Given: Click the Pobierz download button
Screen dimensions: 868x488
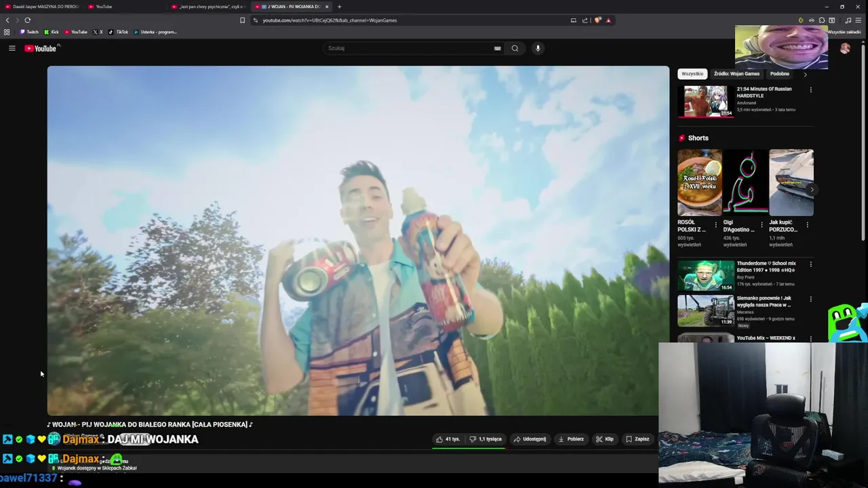Looking at the screenshot, I should tap(570, 439).
